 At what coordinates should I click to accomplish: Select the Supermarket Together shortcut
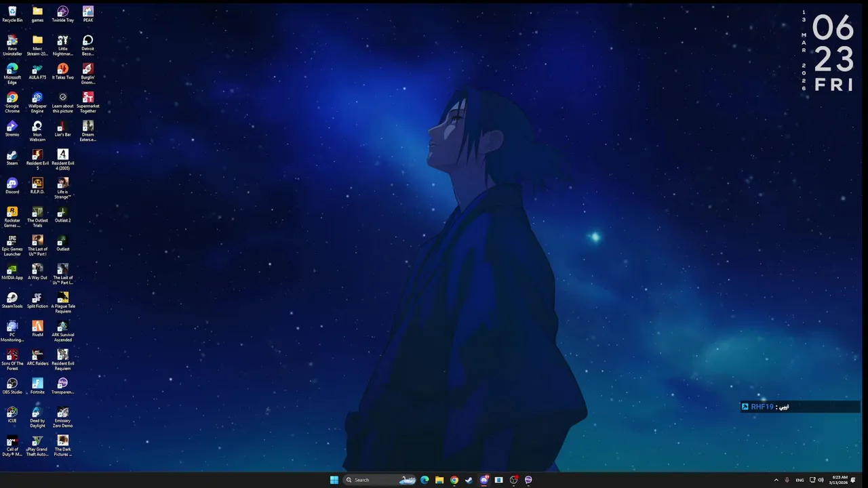point(88,102)
